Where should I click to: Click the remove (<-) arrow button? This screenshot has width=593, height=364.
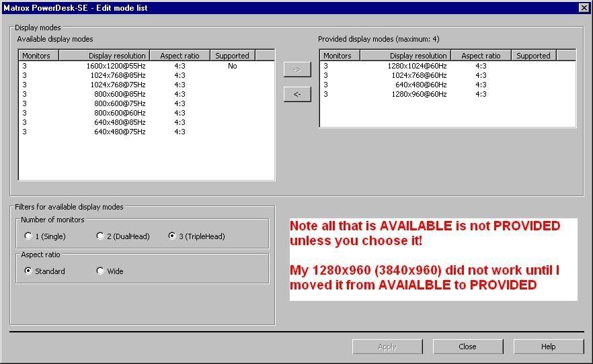297,94
